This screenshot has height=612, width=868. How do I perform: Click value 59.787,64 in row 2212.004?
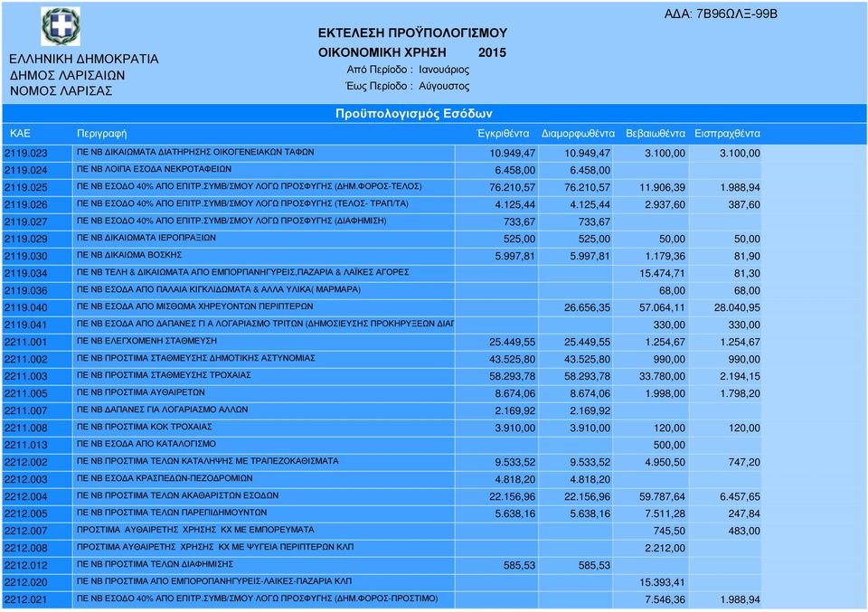pos(662,497)
